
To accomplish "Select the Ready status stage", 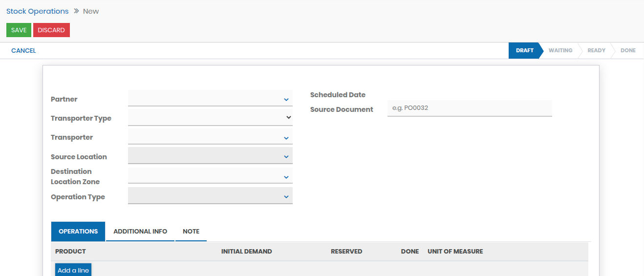I will click(x=596, y=51).
